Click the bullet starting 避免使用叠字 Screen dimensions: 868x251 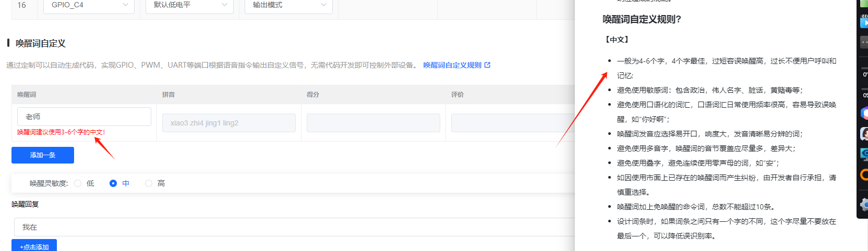(698, 163)
